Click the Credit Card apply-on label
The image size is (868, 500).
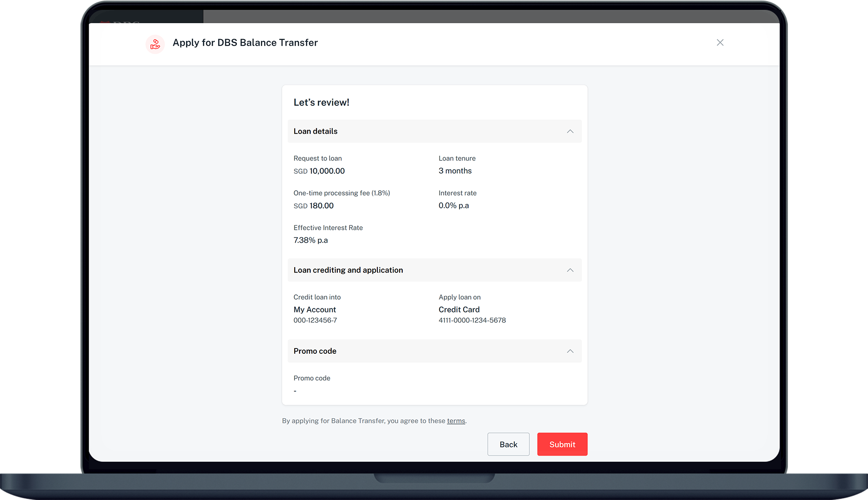point(459,310)
